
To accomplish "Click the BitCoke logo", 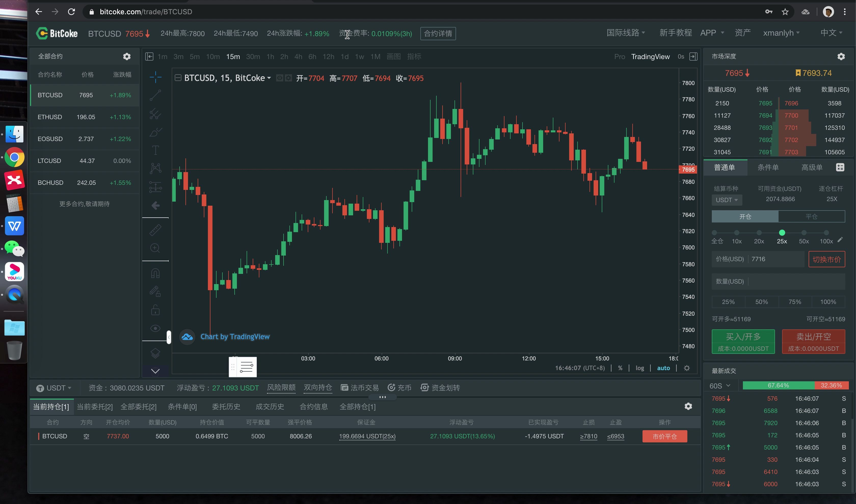I will (57, 33).
